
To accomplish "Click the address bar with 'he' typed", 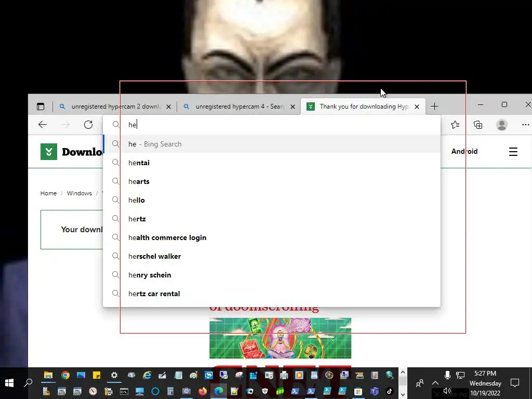I will click(271, 125).
